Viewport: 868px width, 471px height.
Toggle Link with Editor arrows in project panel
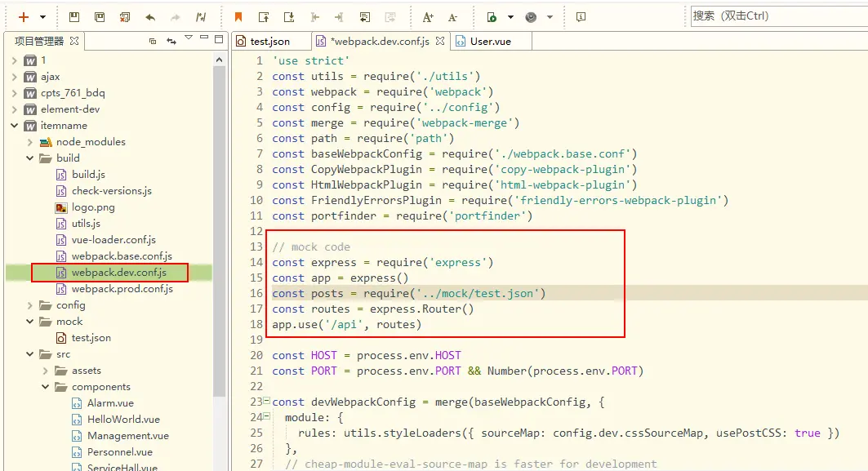(171, 41)
